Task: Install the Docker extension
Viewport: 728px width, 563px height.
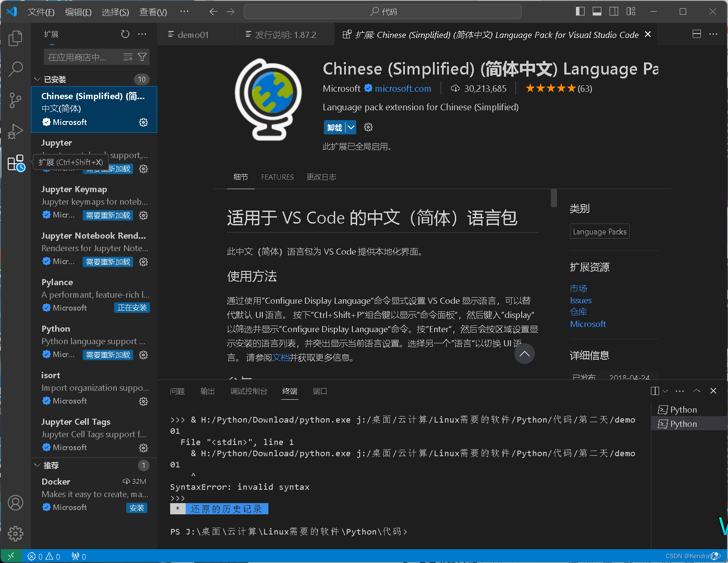Action: (x=137, y=508)
